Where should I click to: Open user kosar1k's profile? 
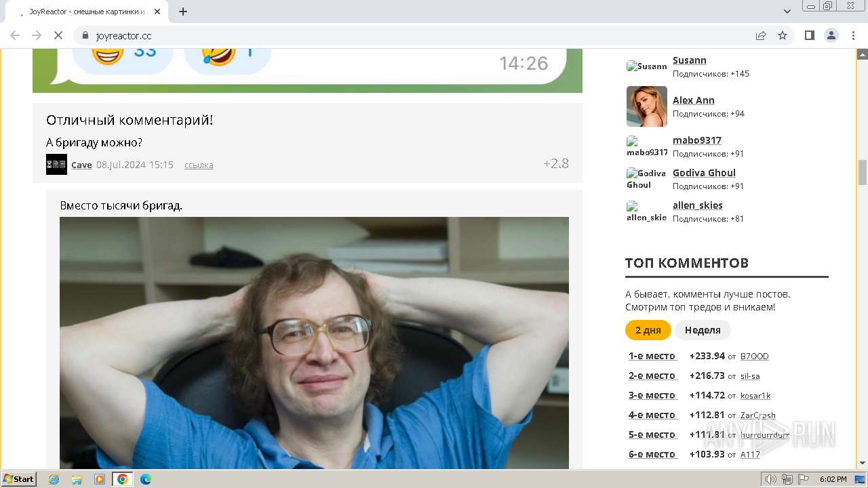coord(755,396)
